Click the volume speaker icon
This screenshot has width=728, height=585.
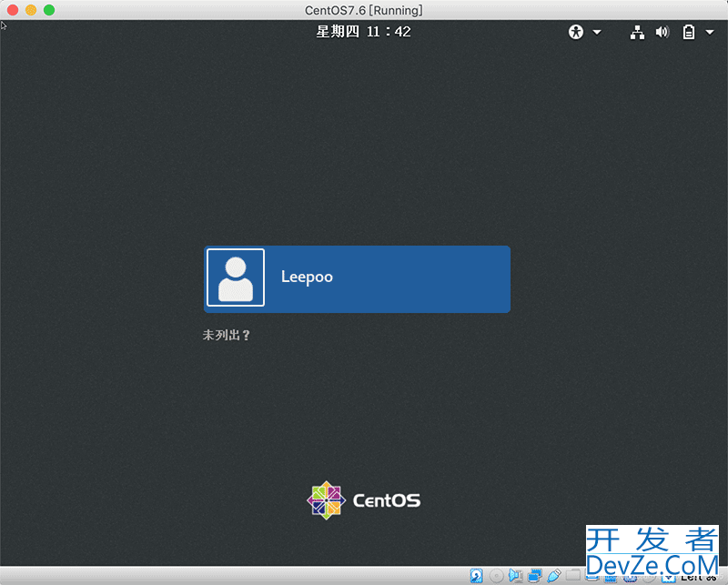pyautogui.click(x=662, y=32)
